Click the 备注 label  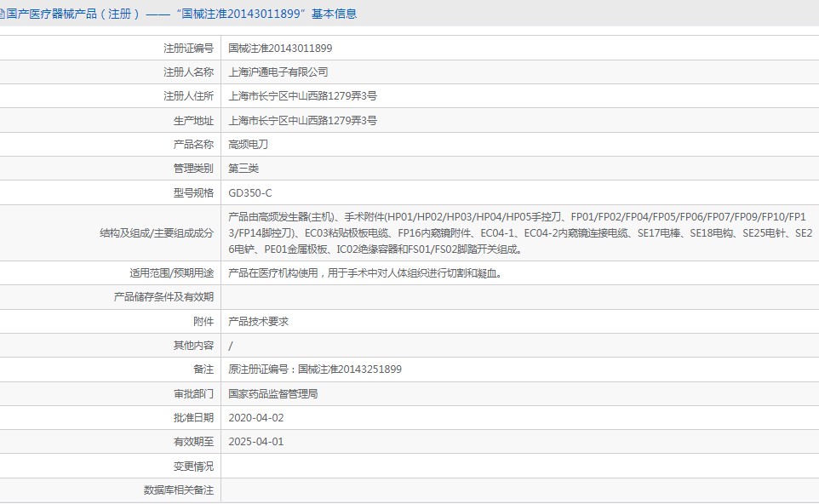(203, 369)
